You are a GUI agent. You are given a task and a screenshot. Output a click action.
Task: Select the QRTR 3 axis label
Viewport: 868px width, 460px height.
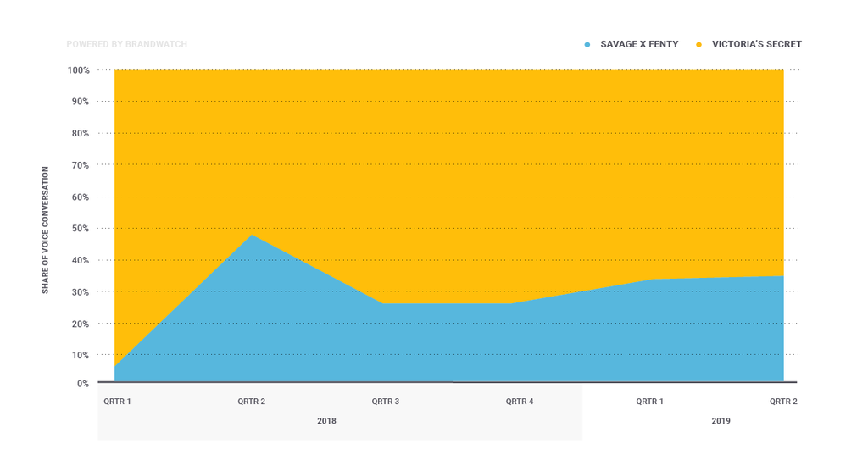pos(386,402)
